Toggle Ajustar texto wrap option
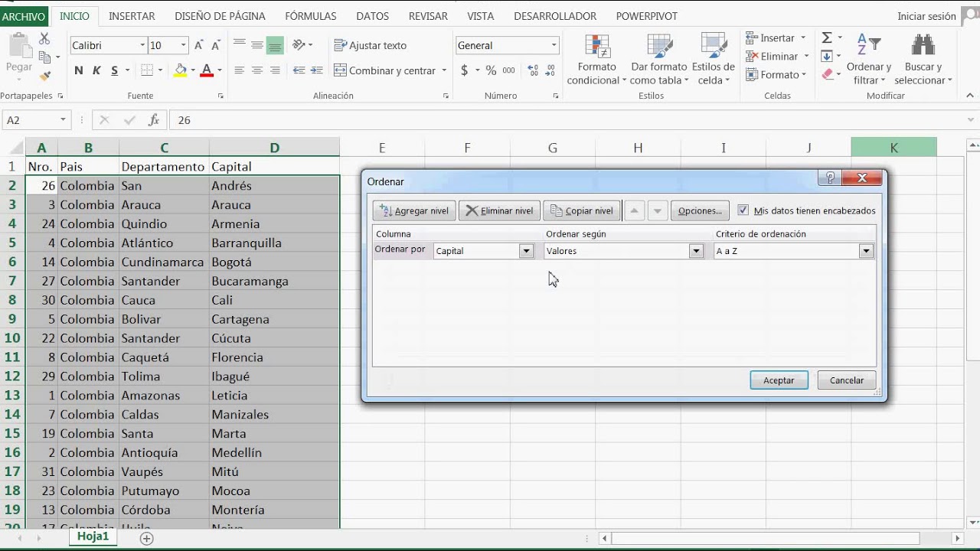This screenshot has height=551, width=980. pyautogui.click(x=371, y=45)
